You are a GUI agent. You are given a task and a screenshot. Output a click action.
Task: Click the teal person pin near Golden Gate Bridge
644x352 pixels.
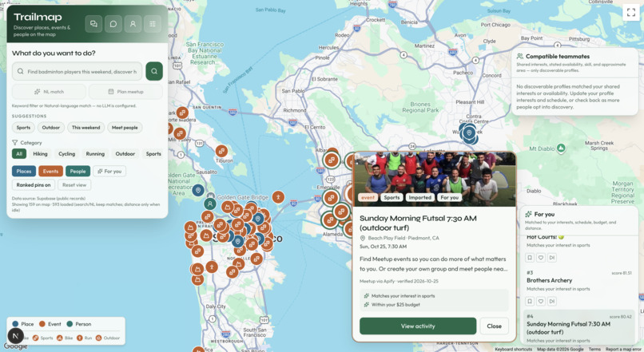pyautogui.click(x=210, y=204)
